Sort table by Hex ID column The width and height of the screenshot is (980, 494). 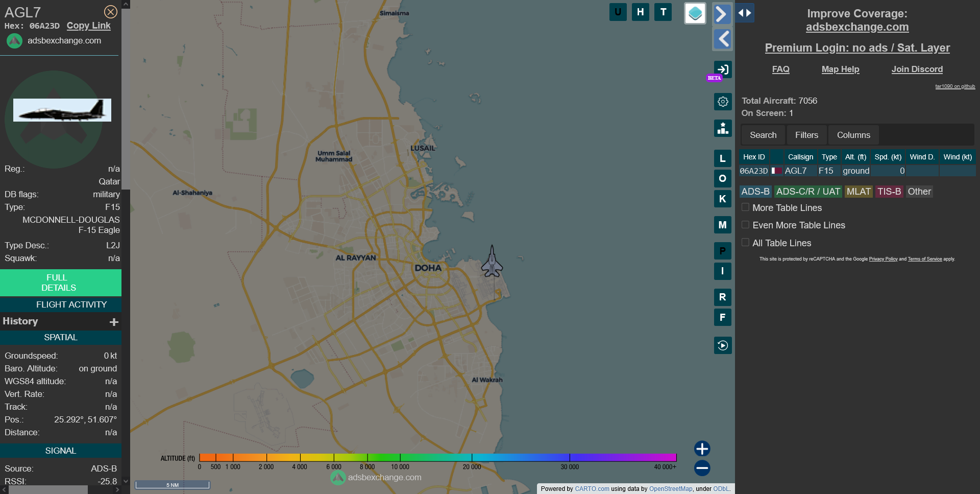pyautogui.click(x=754, y=157)
